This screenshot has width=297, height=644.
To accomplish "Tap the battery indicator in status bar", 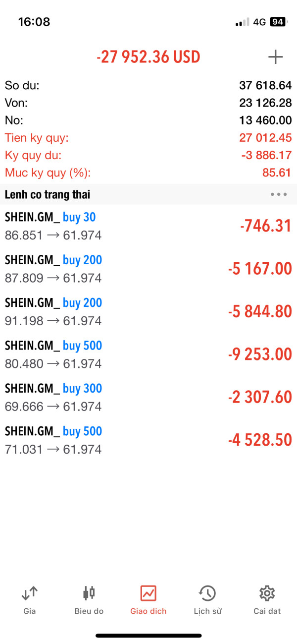I will click(278, 22).
